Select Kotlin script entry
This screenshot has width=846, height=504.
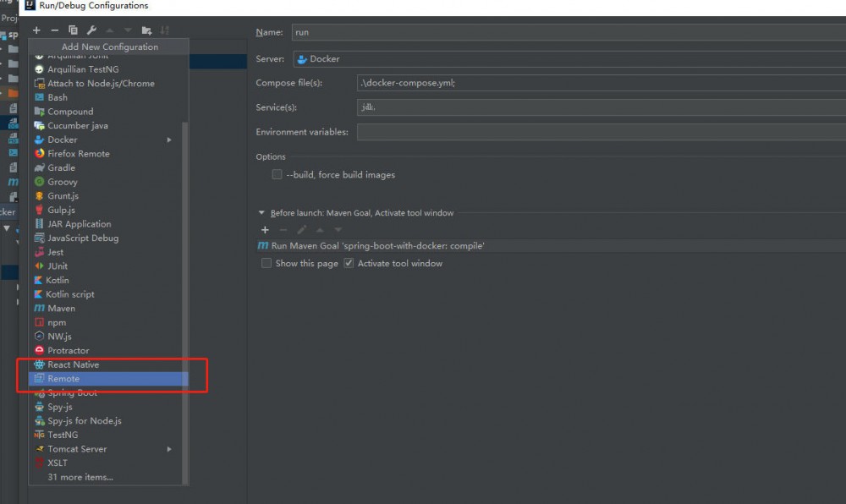(108, 293)
